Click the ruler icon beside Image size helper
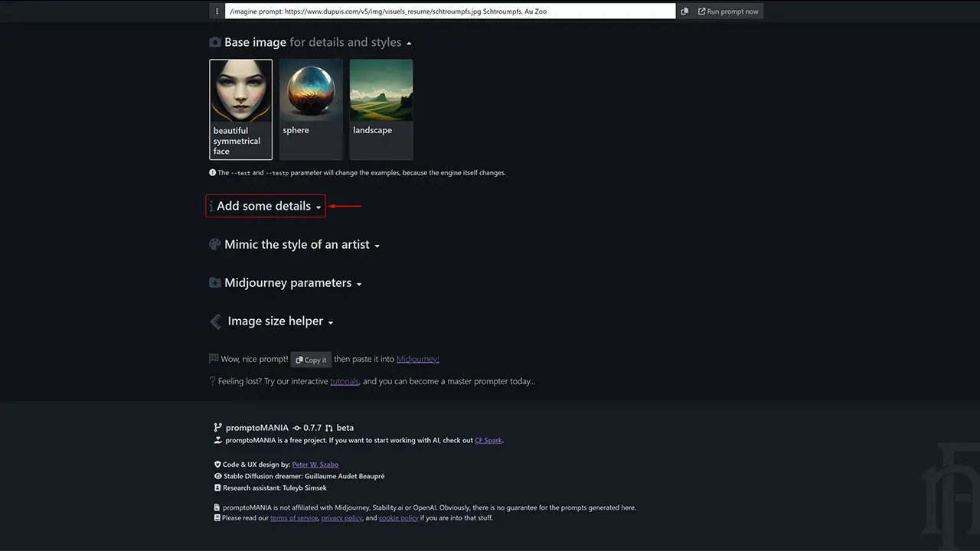The image size is (980, 551). [x=216, y=321]
